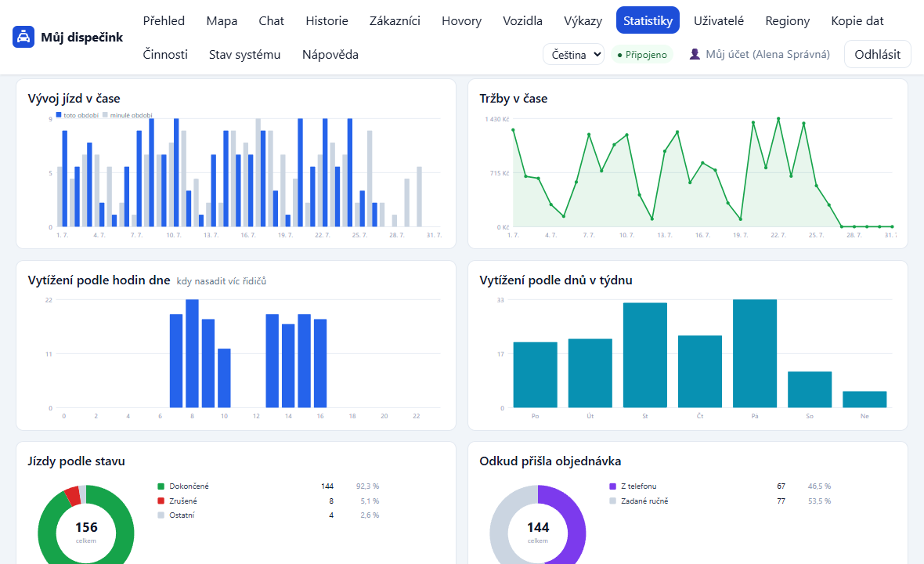Open the Uživatelé section
924x564 pixels.
pyautogui.click(x=718, y=20)
